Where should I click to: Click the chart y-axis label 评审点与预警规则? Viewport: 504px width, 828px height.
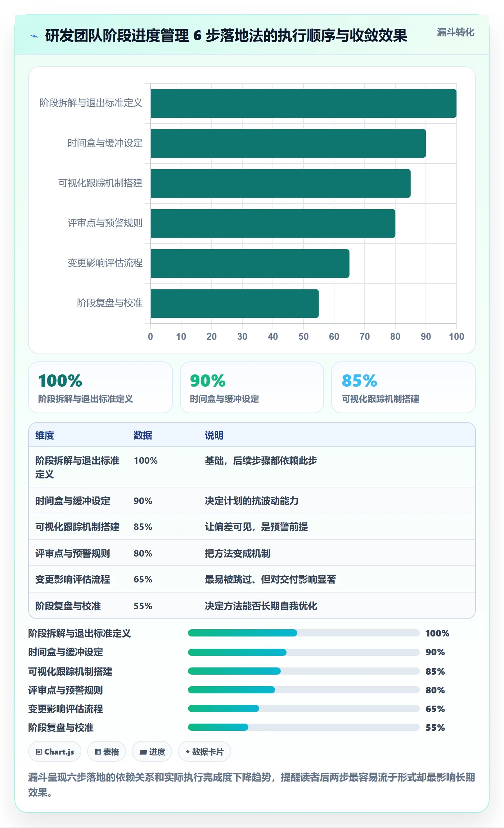[x=105, y=223]
